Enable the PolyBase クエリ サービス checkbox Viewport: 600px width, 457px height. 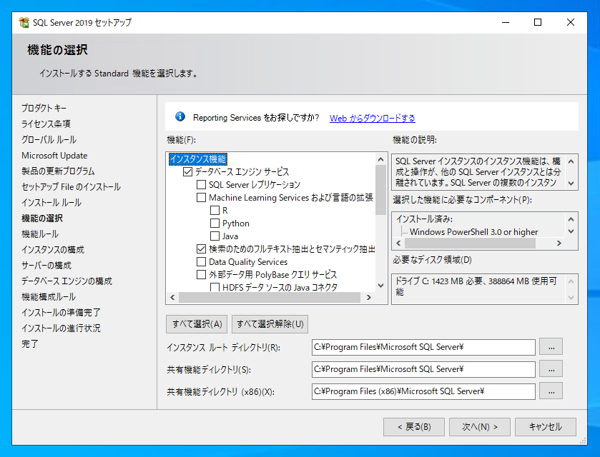[x=201, y=275]
